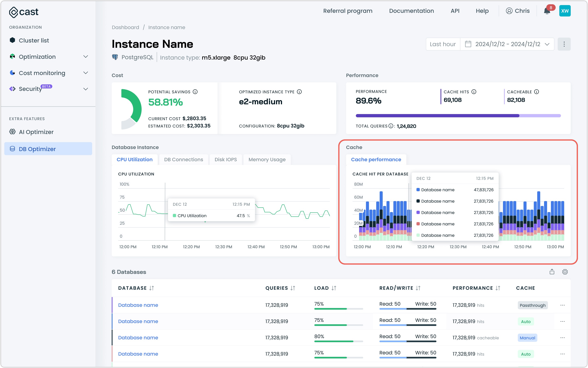Open the three-dot menu beside date range

[564, 44]
